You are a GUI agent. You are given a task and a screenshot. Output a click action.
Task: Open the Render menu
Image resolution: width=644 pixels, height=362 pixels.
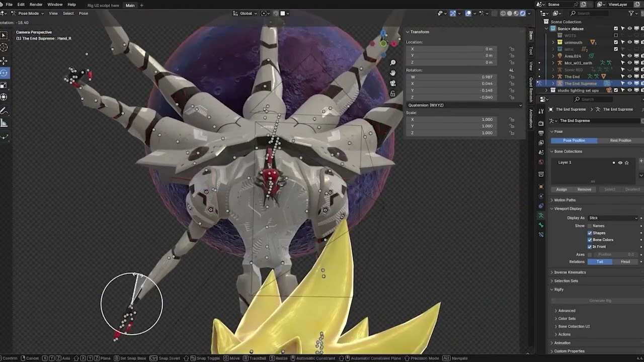(x=36, y=5)
